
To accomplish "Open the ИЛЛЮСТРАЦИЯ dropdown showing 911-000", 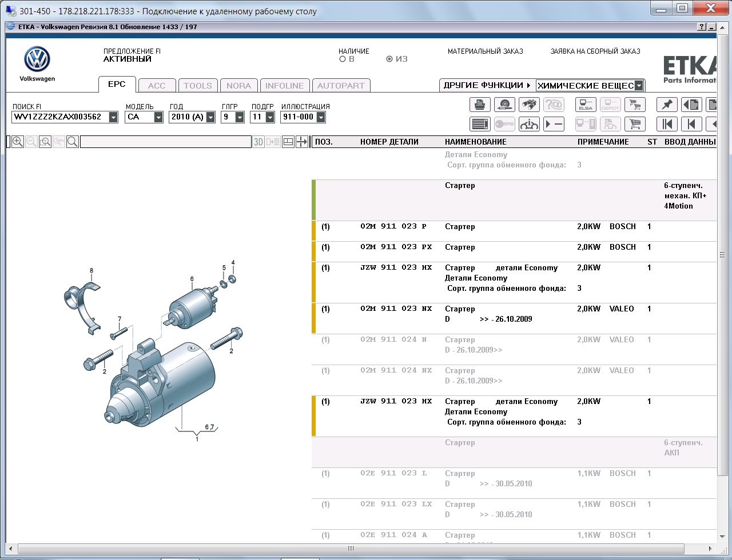I will tap(321, 117).
